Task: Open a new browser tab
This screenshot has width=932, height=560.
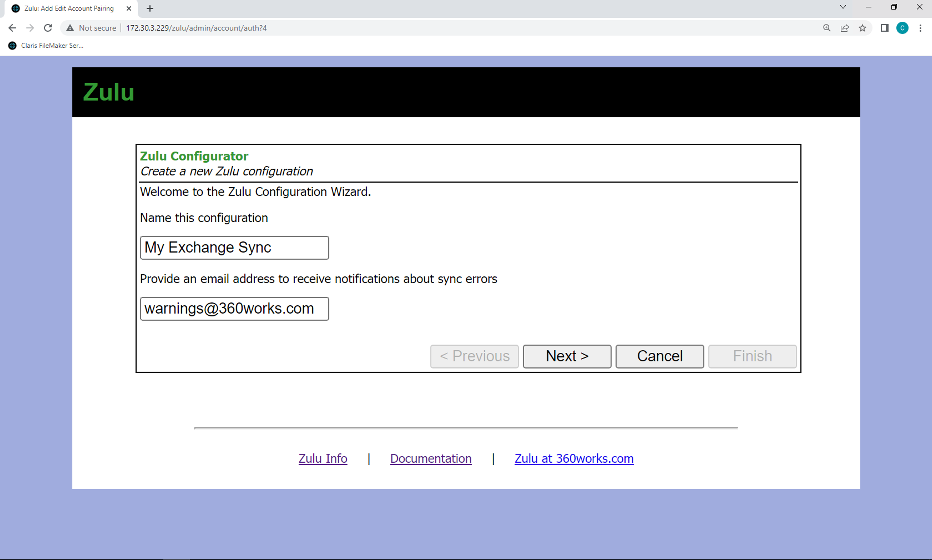Action: click(150, 8)
